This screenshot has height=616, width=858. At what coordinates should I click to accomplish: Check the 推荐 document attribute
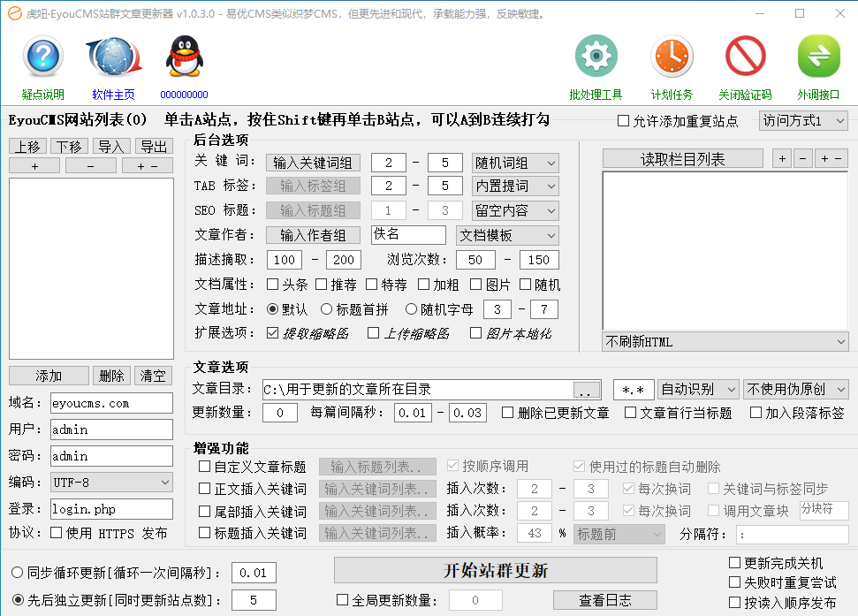[x=322, y=285]
